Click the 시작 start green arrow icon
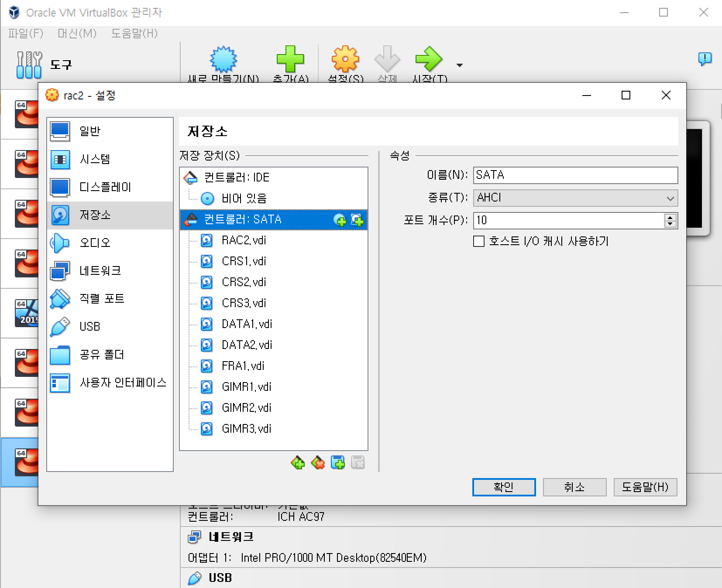 [429, 59]
